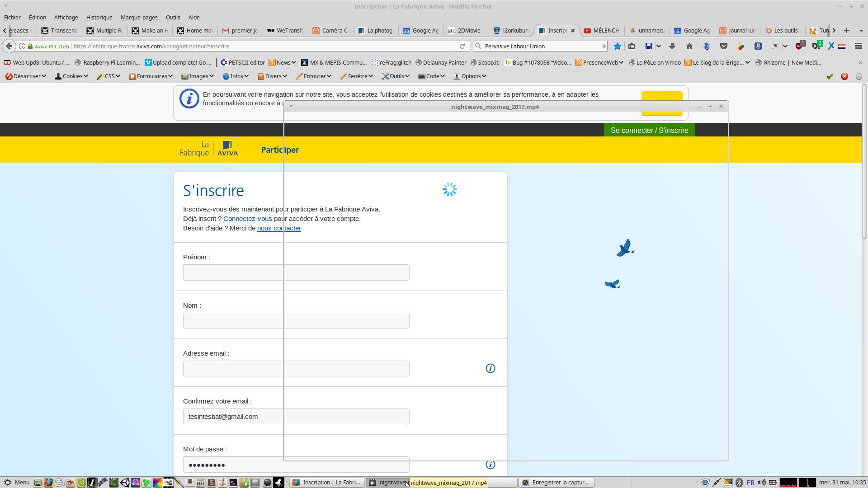Expand the Formulaires dropdown menu
This screenshot has width=868, height=488.
click(151, 76)
